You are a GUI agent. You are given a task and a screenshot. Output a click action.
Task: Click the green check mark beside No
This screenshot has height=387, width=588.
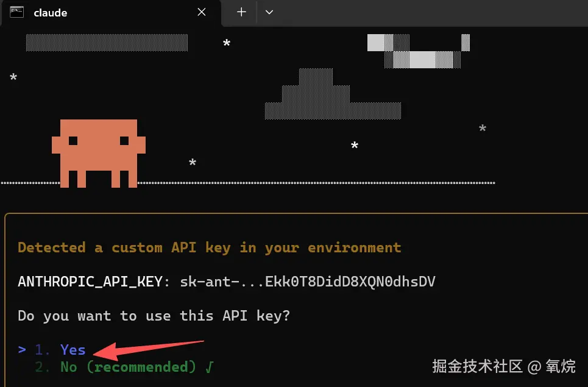209,367
